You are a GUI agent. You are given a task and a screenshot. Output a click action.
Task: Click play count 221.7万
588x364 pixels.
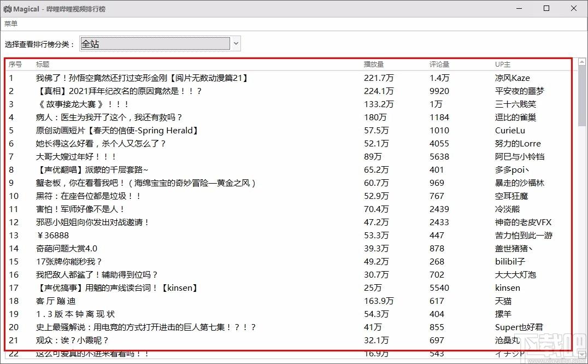[x=379, y=78]
